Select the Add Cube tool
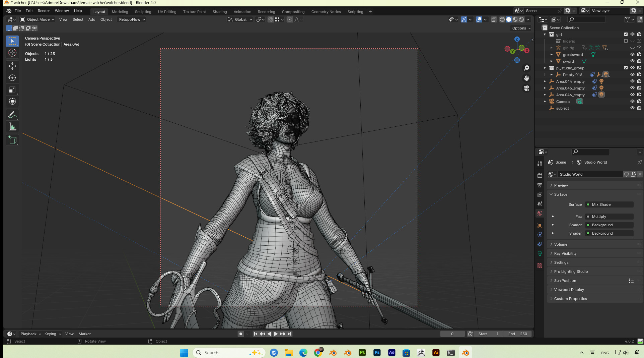644x358 pixels. [12, 140]
